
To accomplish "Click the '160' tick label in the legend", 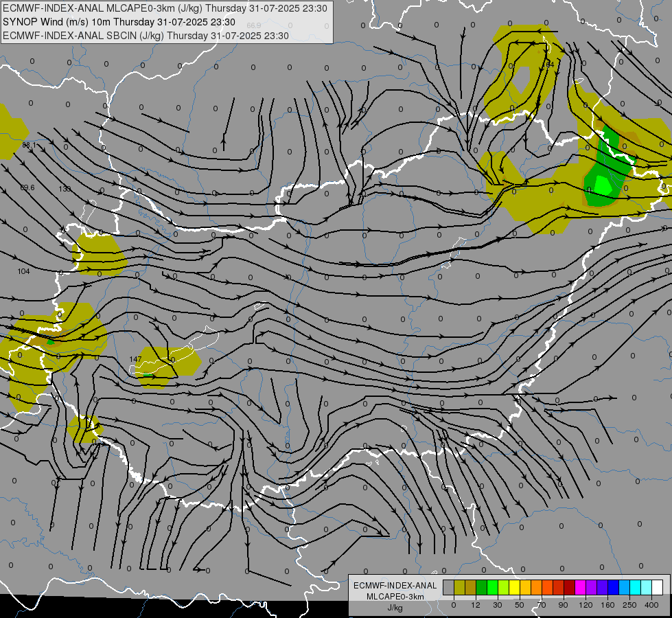I will point(607,605).
